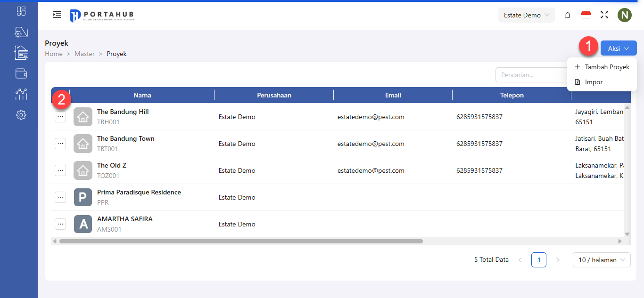Open the analytics chart sidebar icon
Image resolution: width=644 pixels, height=298 pixels.
click(x=21, y=94)
